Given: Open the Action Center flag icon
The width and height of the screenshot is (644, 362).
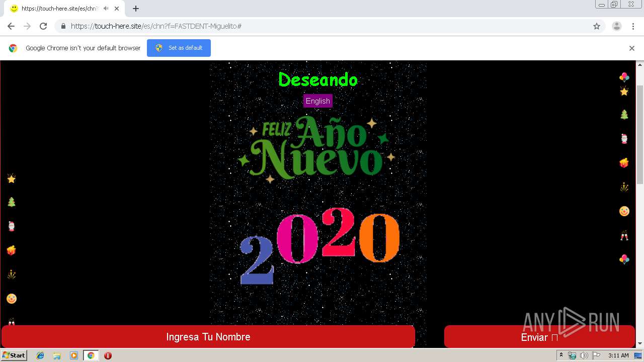Looking at the screenshot, I should tap(596, 355).
